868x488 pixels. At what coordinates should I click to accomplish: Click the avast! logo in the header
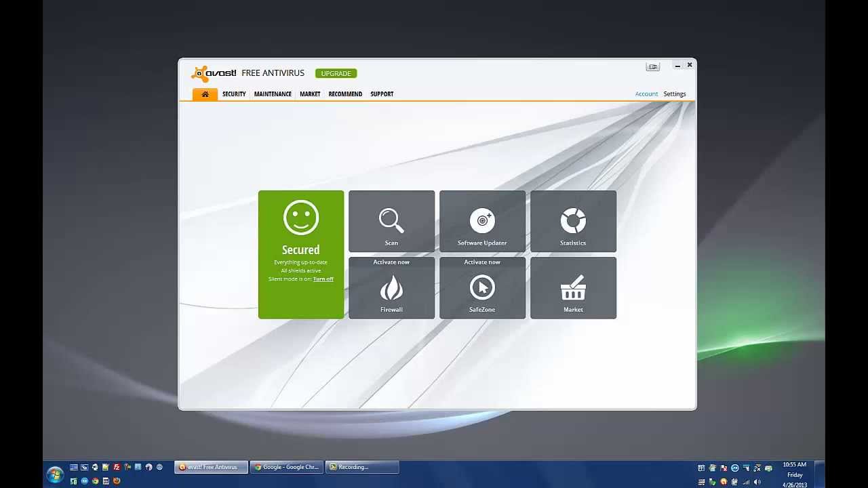click(x=214, y=73)
